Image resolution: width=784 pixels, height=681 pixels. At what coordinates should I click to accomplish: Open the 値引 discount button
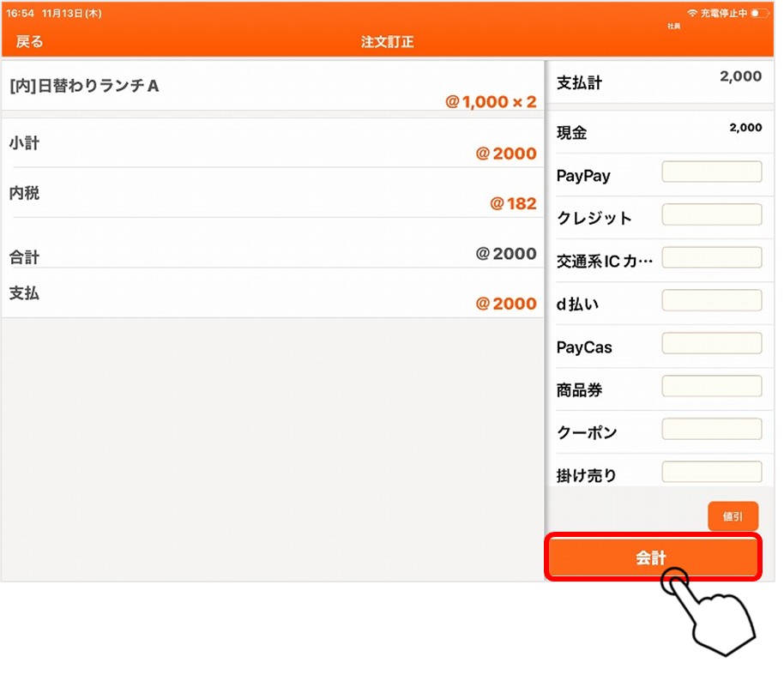[733, 516]
